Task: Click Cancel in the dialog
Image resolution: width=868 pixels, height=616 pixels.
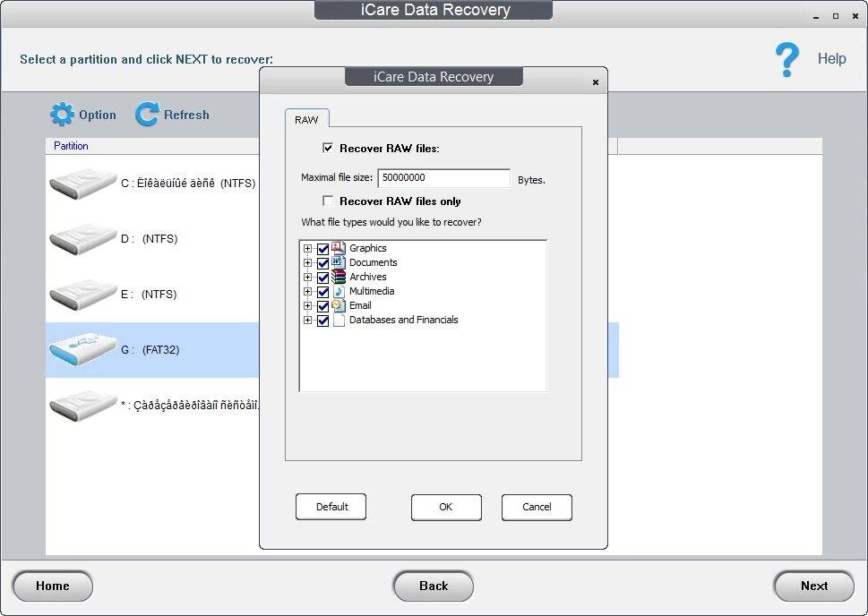Action: point(537,507)
